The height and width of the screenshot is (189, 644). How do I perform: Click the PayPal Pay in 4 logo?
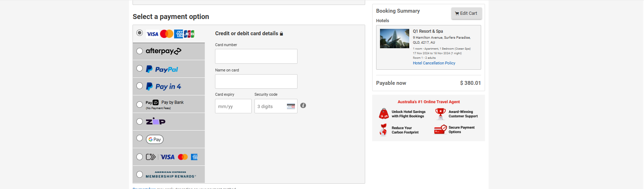(164, 87)
